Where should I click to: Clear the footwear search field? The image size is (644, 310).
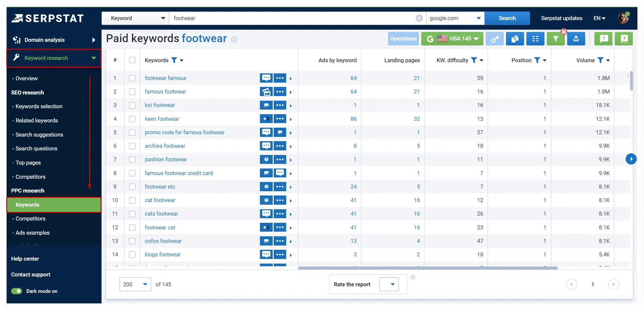point(419,18)
